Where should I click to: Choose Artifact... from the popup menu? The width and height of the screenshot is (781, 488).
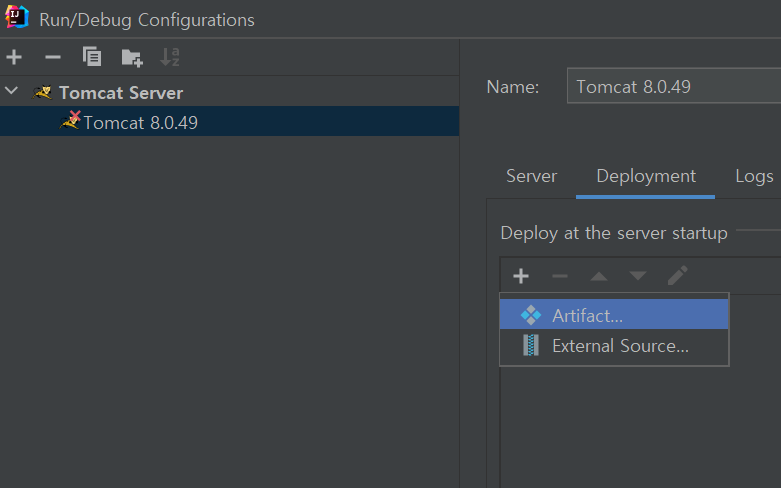click(x=614, y=314)
